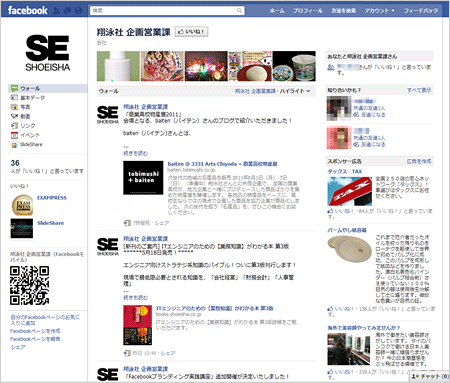This screenshot has width=450, height=383.
Task: Open the friend requests icon in the top bar
Action: coord(57,11)
